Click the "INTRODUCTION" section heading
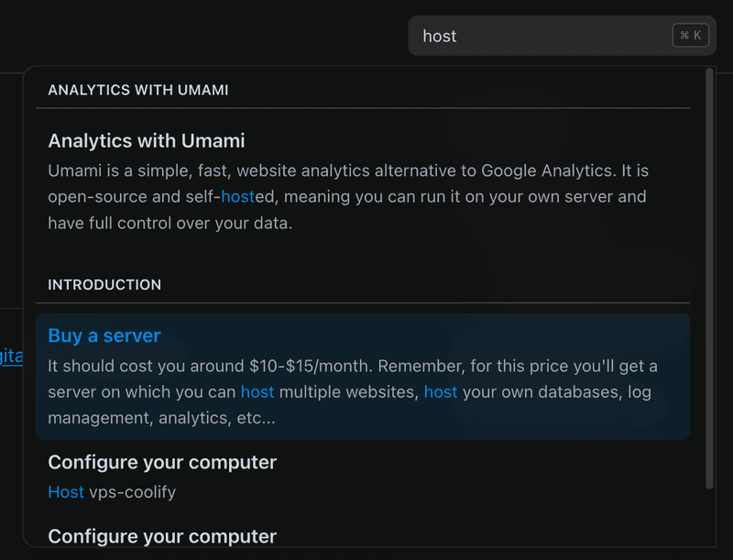This screenshot has height=560, width=733. pos(104,285)
